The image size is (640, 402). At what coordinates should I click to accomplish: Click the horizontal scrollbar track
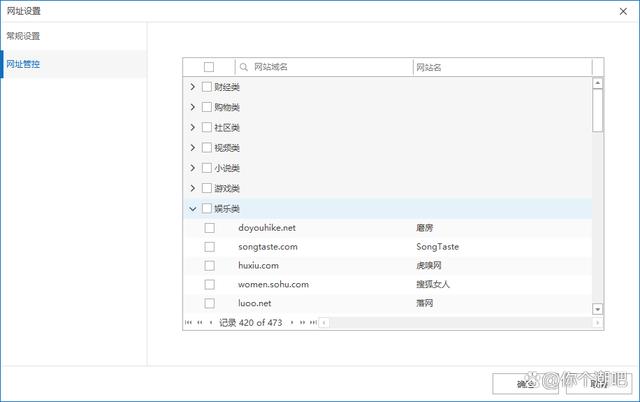pyautogui.click(x=460, y=323)
